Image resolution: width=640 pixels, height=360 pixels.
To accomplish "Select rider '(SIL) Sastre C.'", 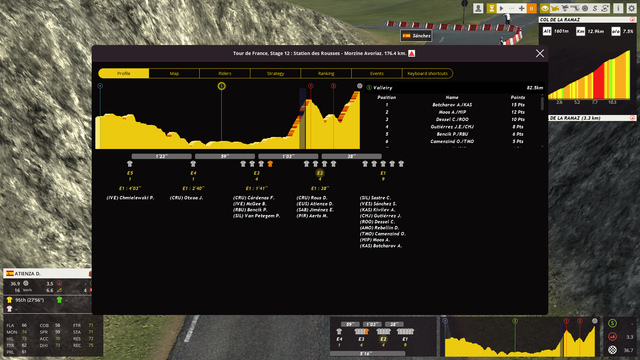I will [375, 198].
